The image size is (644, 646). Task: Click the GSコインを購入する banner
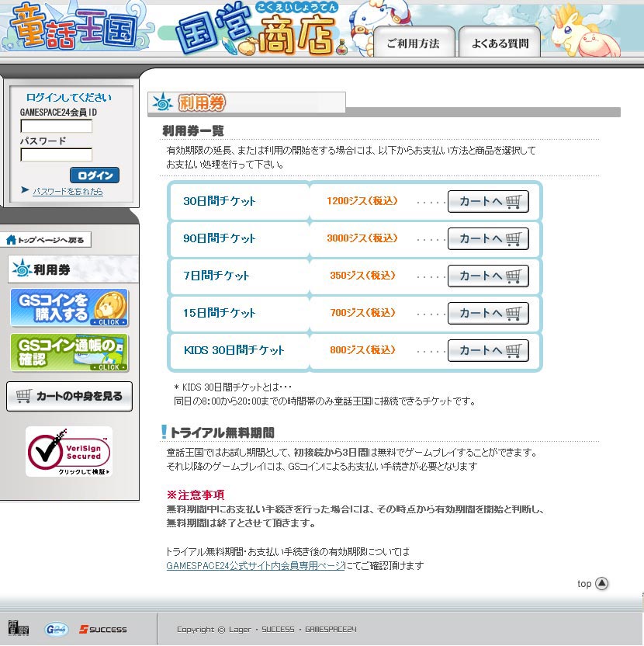[x=69, y=307]
